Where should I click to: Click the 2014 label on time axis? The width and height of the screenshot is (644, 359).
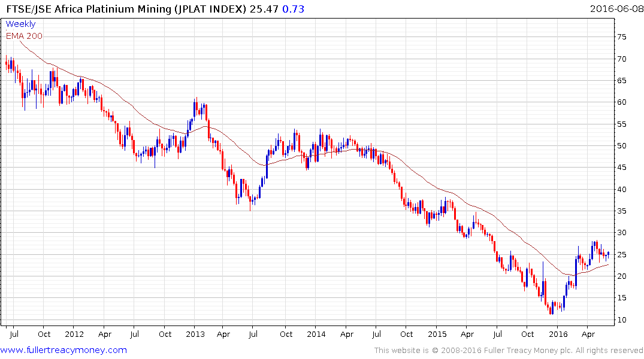(316, 334)
